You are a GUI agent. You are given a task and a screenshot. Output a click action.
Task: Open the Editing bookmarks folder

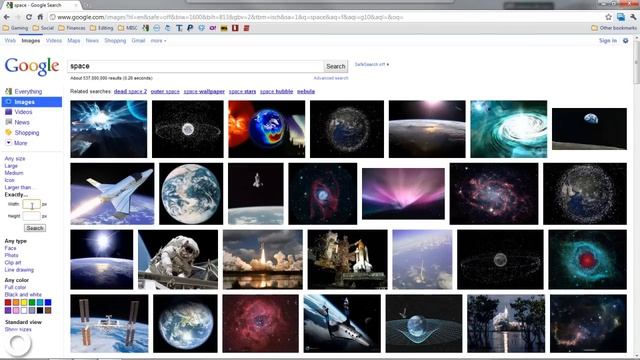point(102,28)
